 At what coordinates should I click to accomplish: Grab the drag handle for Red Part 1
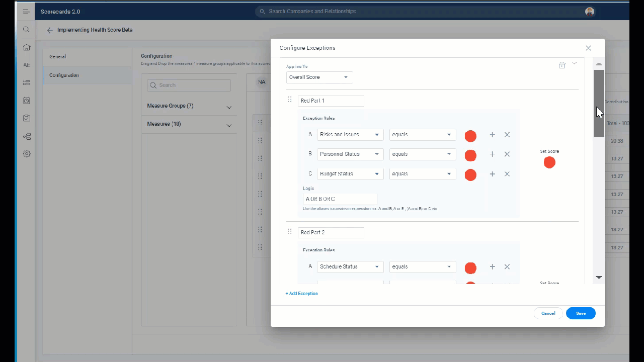289,100
